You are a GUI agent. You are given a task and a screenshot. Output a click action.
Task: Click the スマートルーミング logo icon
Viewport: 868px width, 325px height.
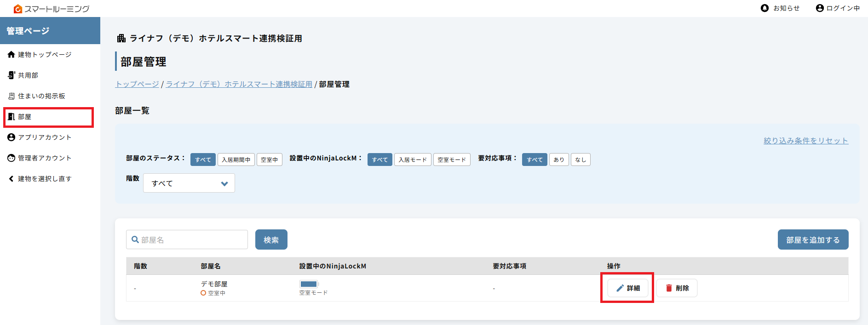click(x=18, y=9)
